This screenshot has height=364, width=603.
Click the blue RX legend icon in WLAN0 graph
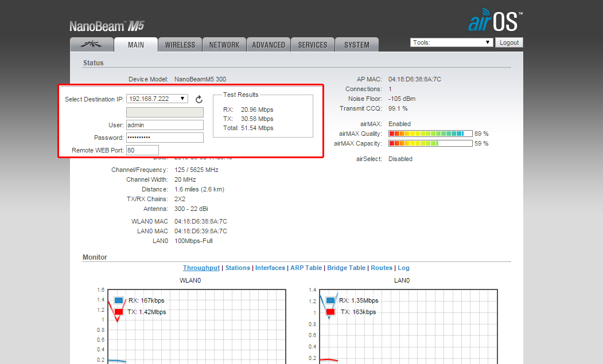119,300
